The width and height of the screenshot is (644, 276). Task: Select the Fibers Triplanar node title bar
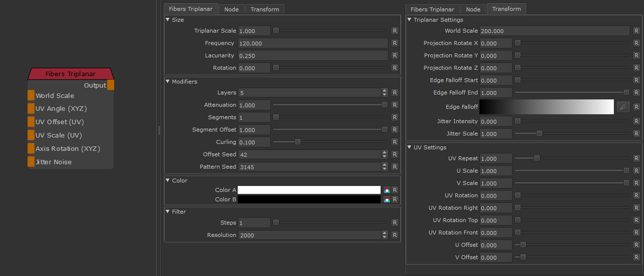point(70,74)
